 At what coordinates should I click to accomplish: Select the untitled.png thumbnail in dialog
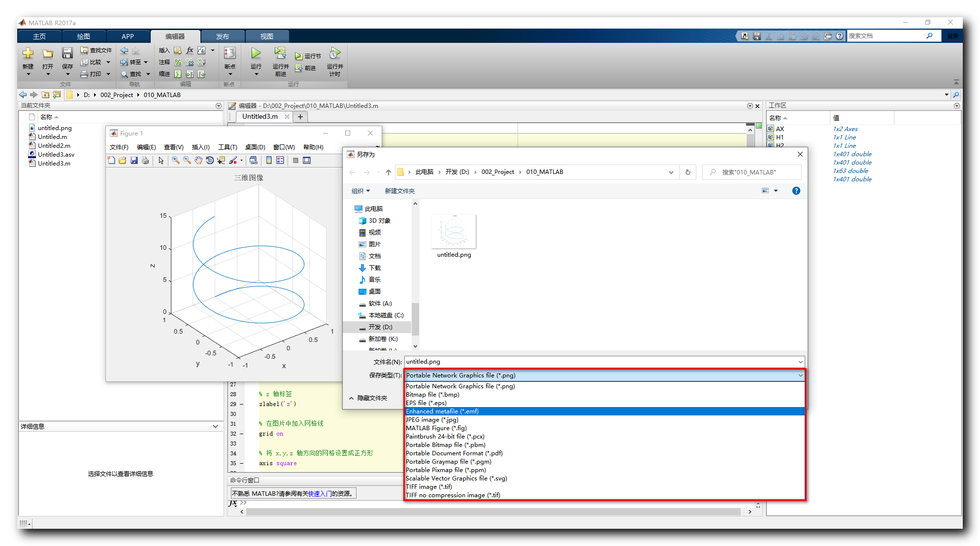pyautogui.click(x=454, y=232)
